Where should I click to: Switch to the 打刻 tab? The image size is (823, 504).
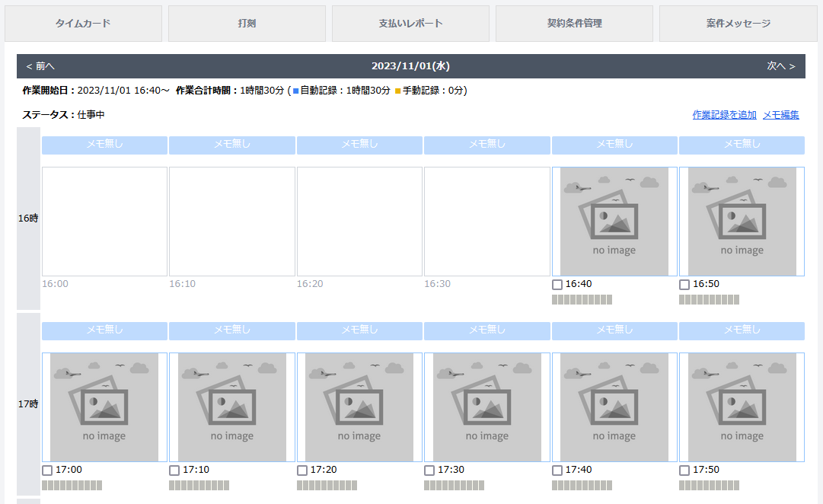(x=247, y=24)
